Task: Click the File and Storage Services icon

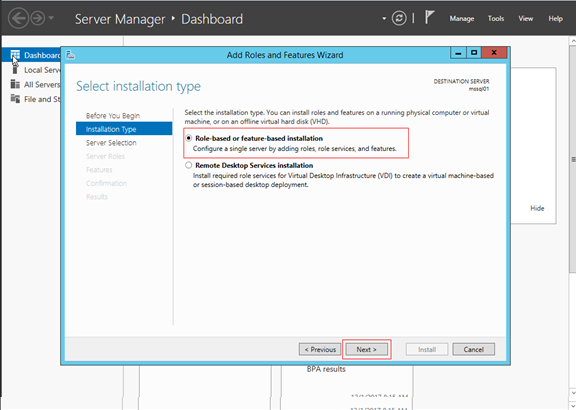Action: 15,99
